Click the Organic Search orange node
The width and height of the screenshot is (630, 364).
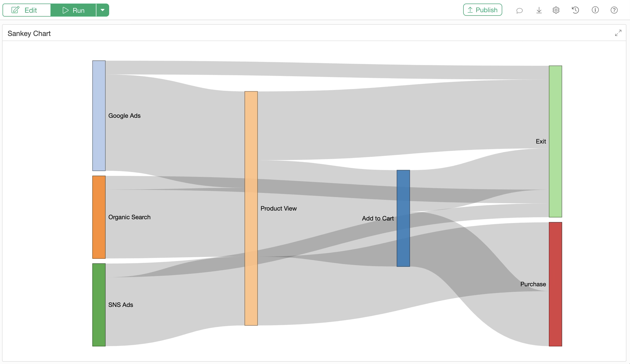tap(99, 217)
